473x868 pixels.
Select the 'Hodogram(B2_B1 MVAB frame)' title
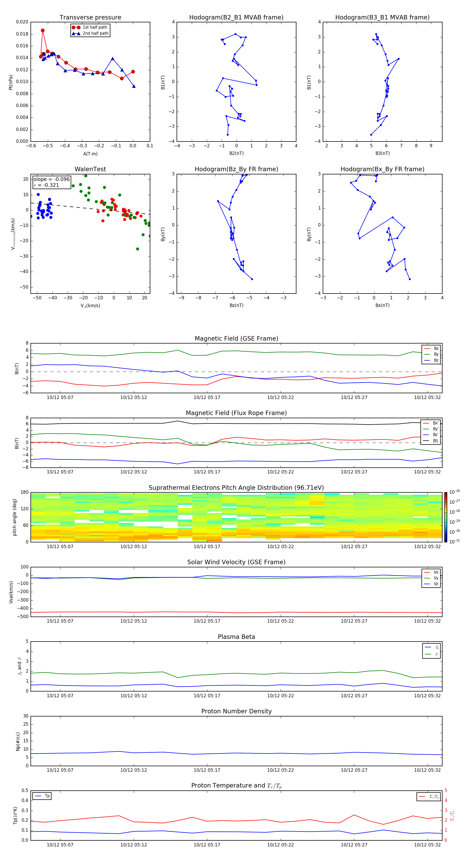[236, 18]
